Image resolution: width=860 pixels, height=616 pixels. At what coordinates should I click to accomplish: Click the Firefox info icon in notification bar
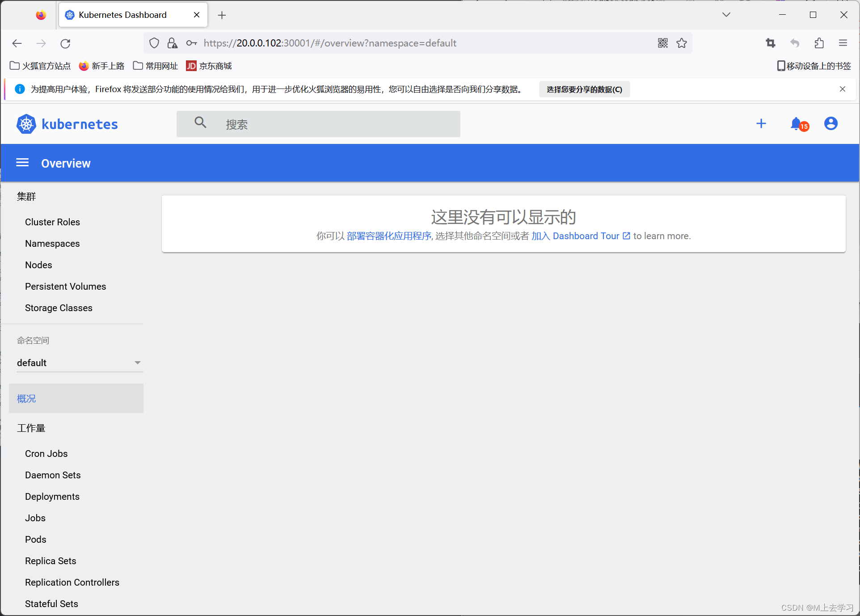point(20,89)
